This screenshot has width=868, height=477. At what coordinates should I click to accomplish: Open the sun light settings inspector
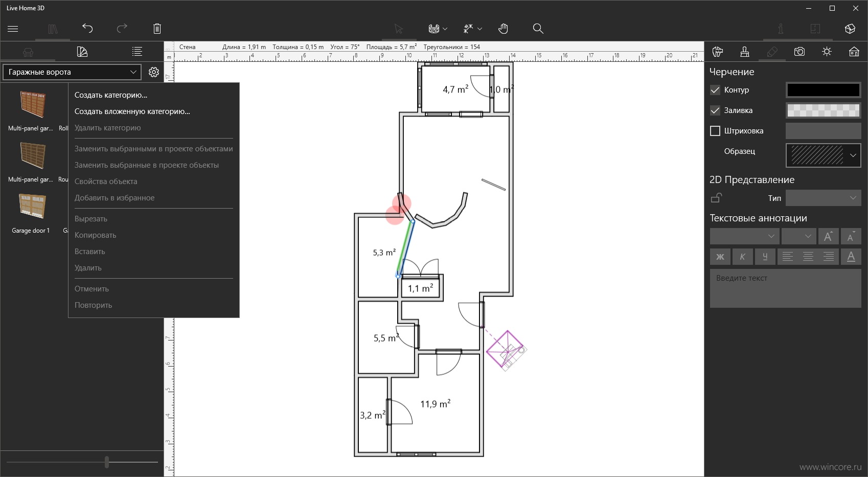827,52
